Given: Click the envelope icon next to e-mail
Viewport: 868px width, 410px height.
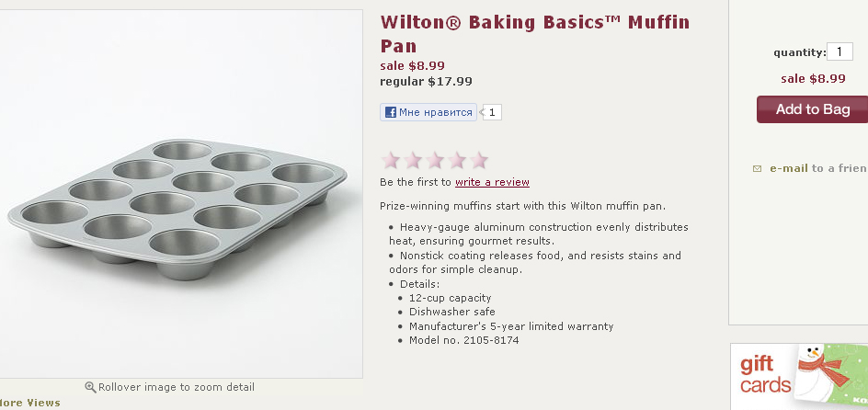Looking at the screenshot, I should pyautogui.click(x=757, y=169).
